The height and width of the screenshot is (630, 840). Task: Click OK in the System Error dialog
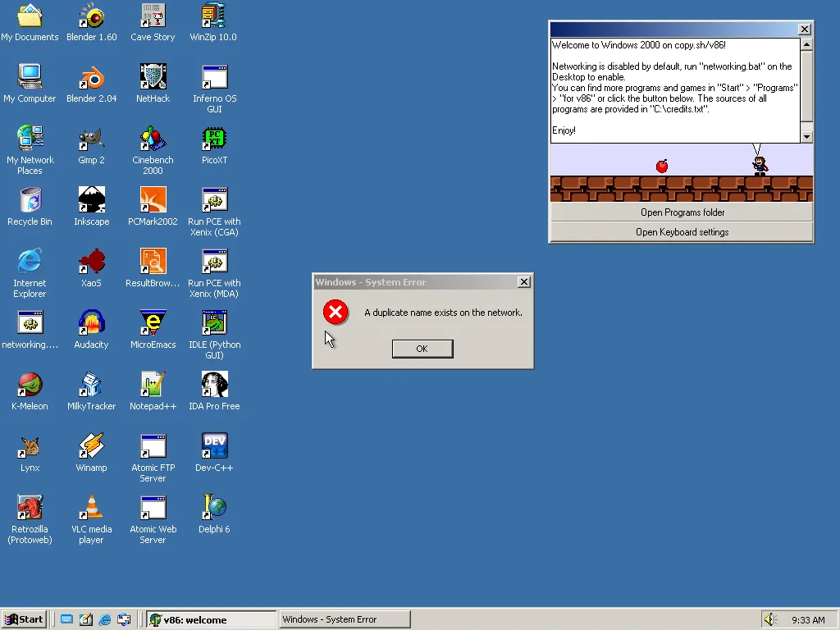422,349
